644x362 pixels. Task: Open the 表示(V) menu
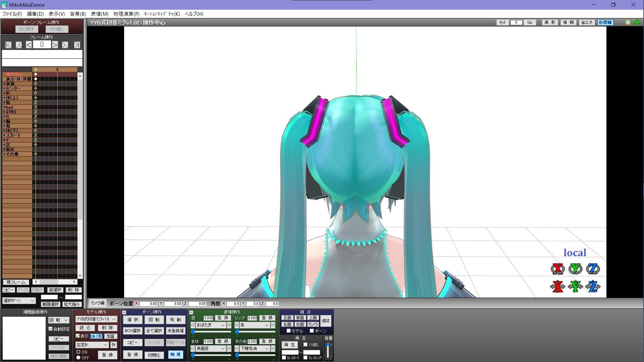[x=57, y=14]
